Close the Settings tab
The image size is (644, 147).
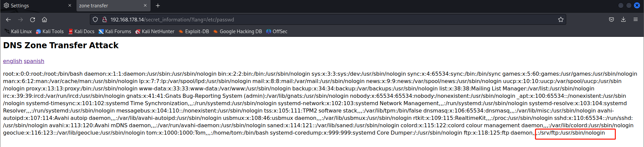click(x=70, y=6)
